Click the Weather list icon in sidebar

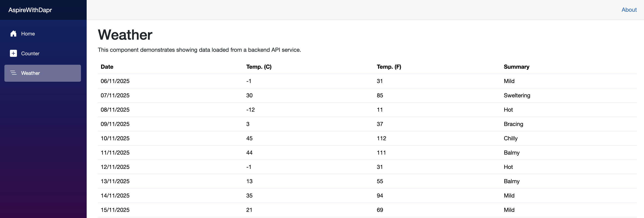coord(13,73)
